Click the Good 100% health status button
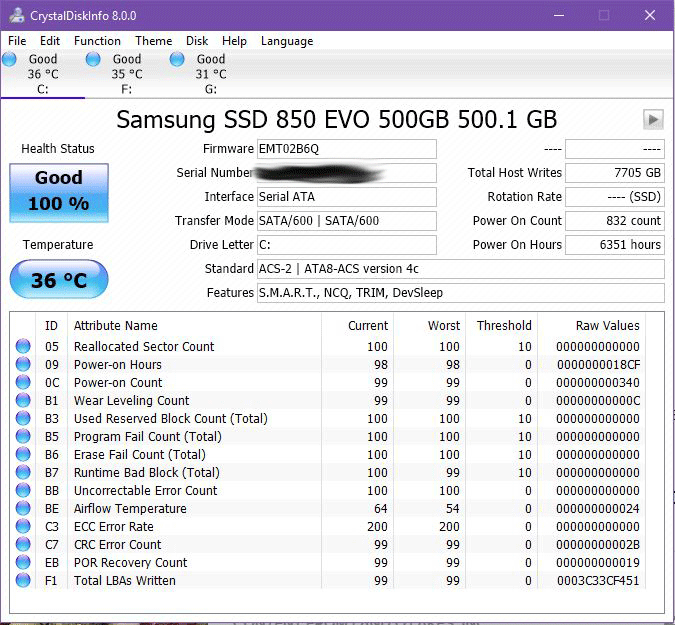This screenshot has width=675, height=625. pyautogui.click(x=59, y=192)
